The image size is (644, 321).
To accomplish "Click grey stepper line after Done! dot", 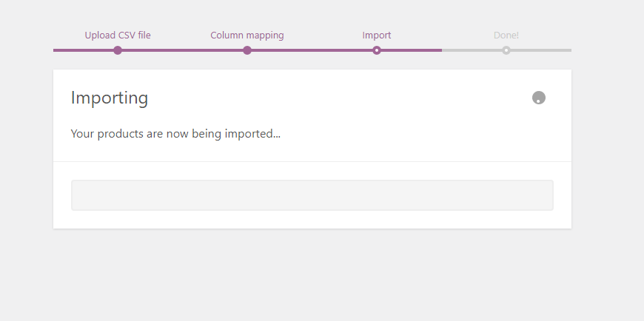I will [541, 50].
